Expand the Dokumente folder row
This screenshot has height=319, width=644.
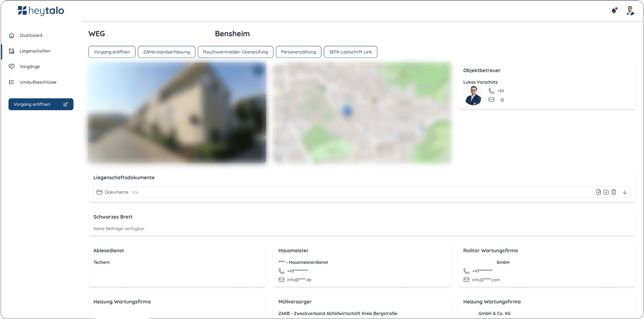click(117, 192)
